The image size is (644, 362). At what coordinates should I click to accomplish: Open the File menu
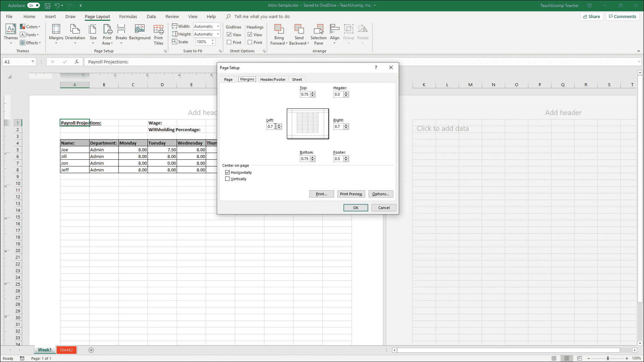tap(9, 16)
